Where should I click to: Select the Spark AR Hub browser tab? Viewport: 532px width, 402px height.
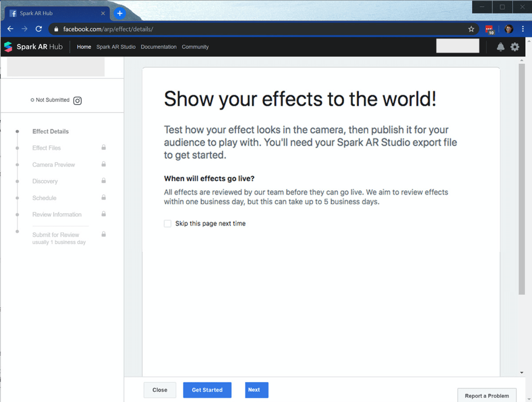click(x=56, y=13)
